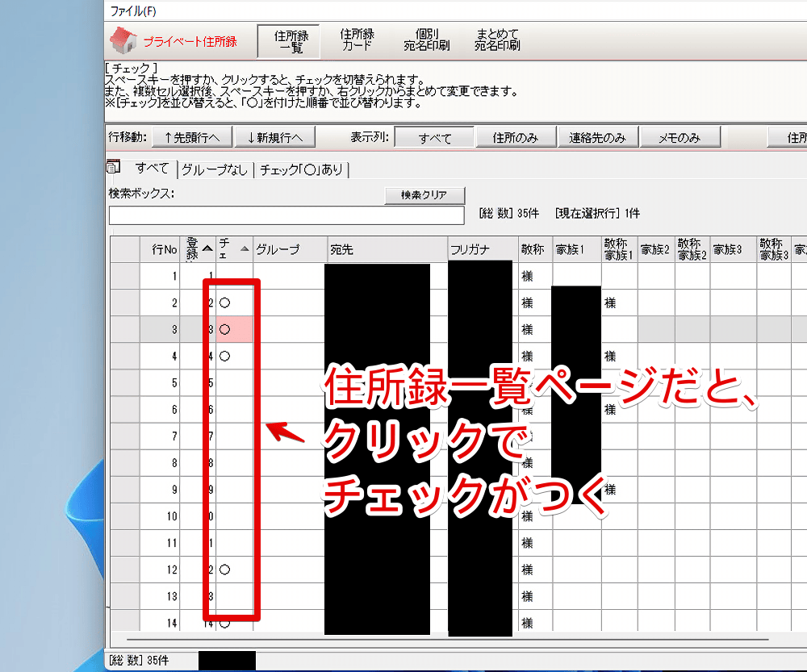Open the チェック「○」あり tab
This screenshot has width=807, height=672.
[302, 169]
